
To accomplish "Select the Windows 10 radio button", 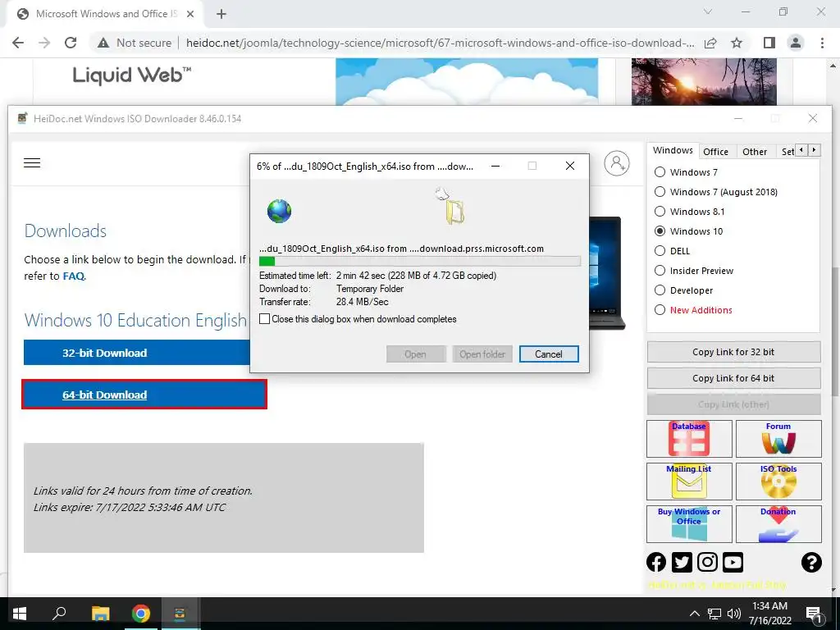I will 660,231.
